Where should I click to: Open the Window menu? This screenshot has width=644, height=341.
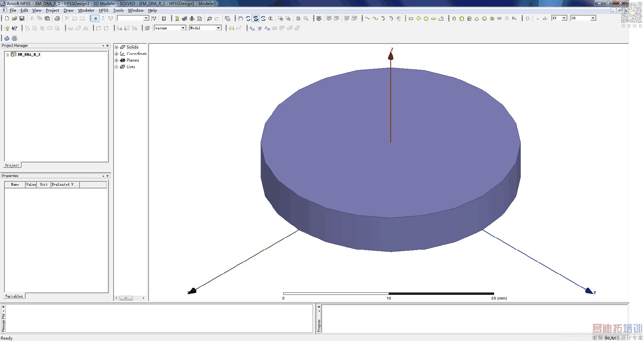[x=136, y=10]
